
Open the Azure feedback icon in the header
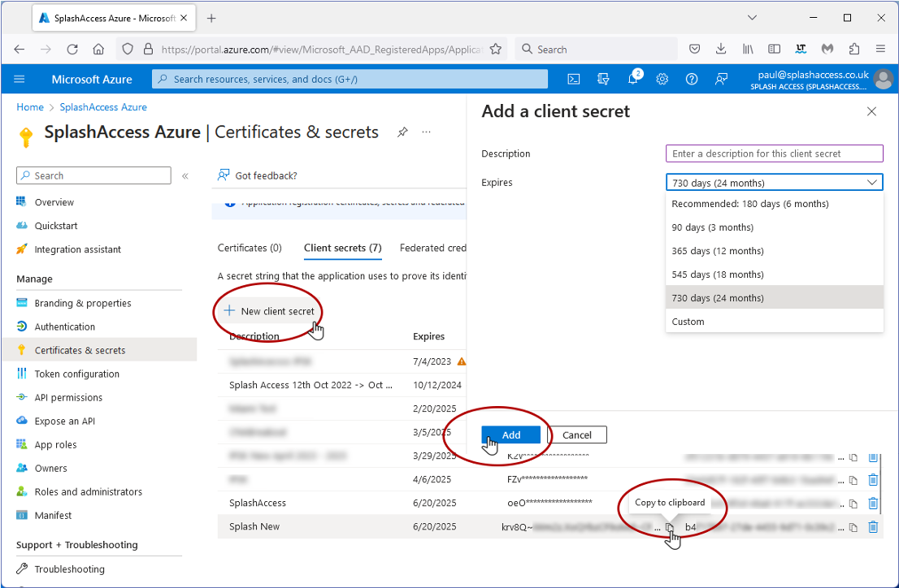click(x=721, y=79)
